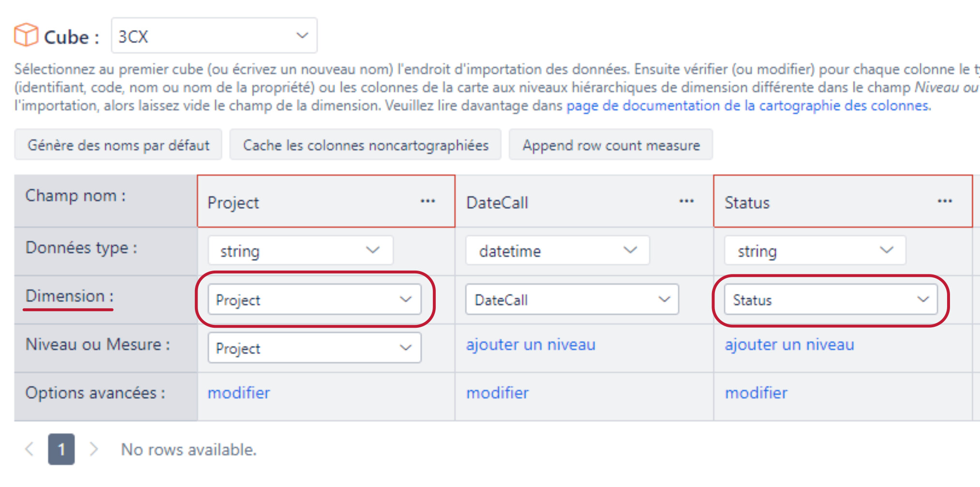Click Append row count measure button

pos(611,144)
